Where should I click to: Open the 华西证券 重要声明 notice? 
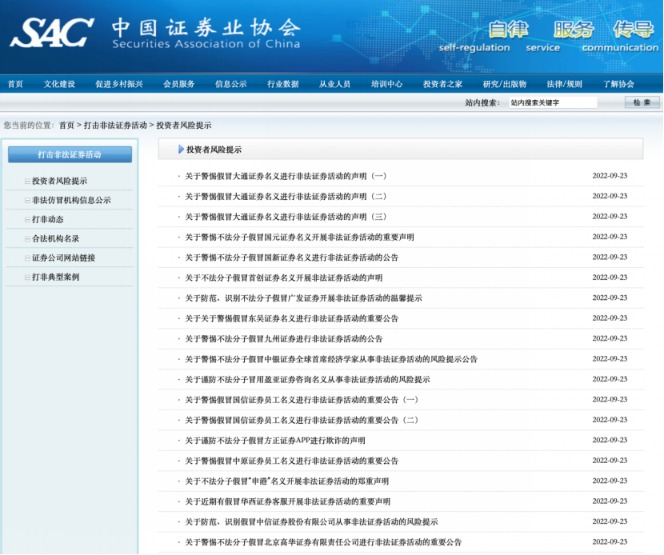coord(288,501)
